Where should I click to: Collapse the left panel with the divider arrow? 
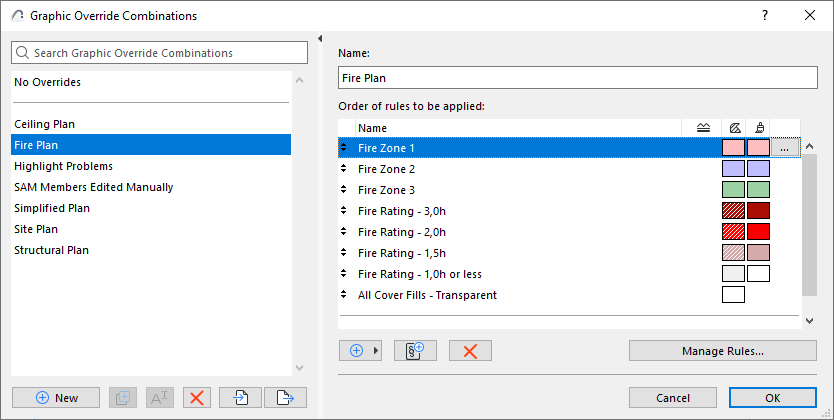pyautogui.click(x=319, y=39)
